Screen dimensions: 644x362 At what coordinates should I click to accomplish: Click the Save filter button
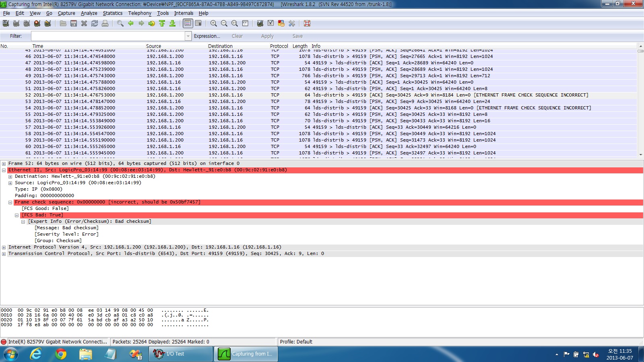point(297,36)
